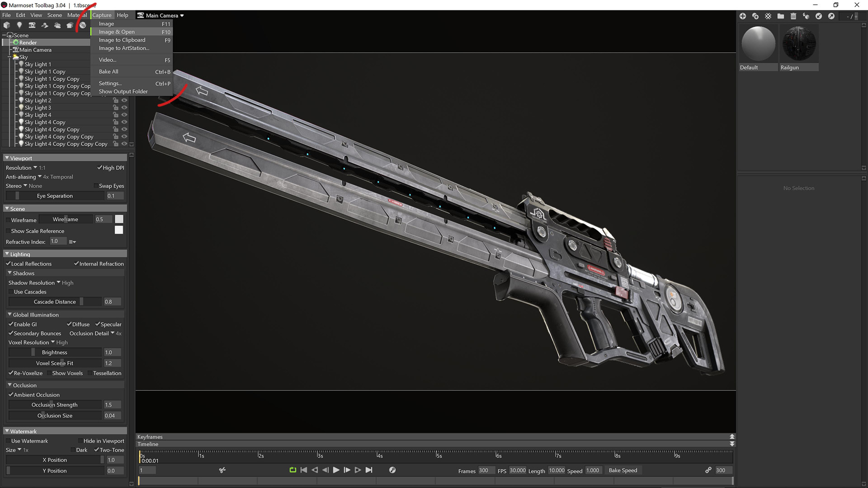Click the Bake Speed button

click(623, 470)
